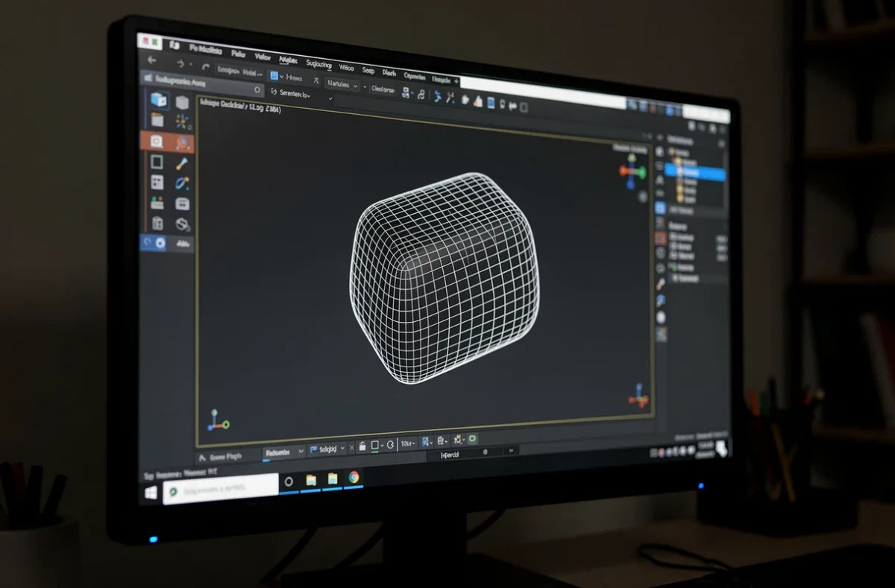Open the 'Seep' menu in menu bar
Image resolution: width=895 pixels, height=588 pixels.
368,70
